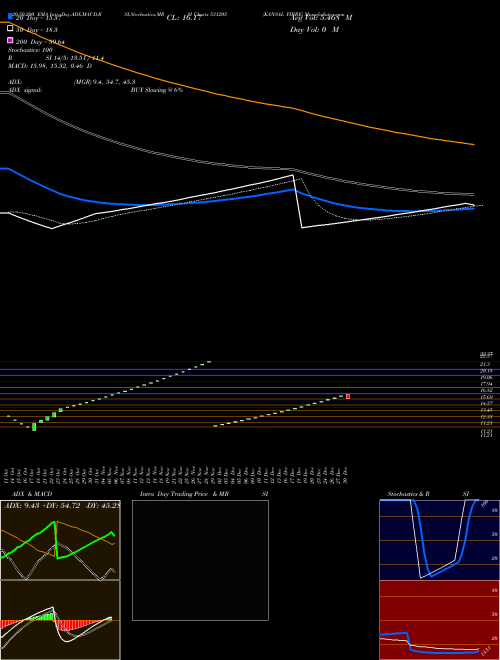Click the 'Intra Day Trading Price & MR SI' title

click(x=204, y=494)
